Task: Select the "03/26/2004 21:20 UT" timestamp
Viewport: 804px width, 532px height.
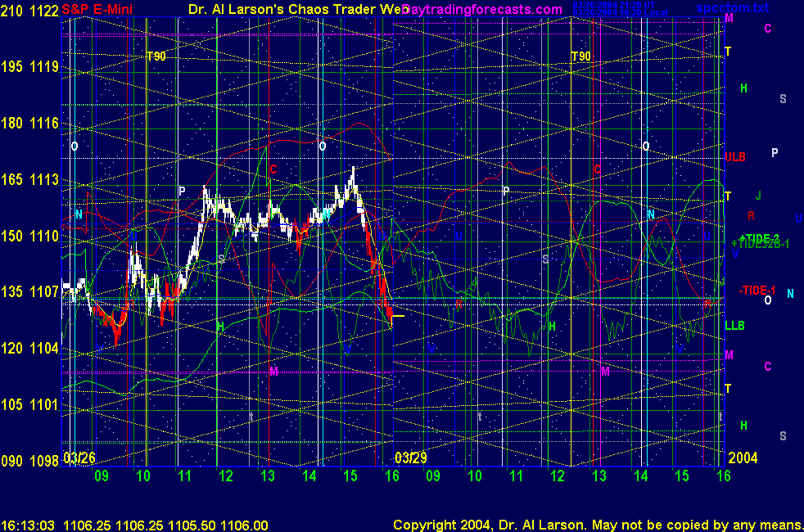Action: coord(614,5)
